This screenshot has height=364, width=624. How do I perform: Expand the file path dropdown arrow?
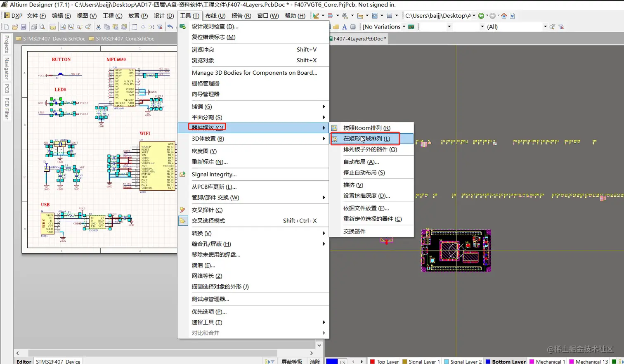(474, 16)
